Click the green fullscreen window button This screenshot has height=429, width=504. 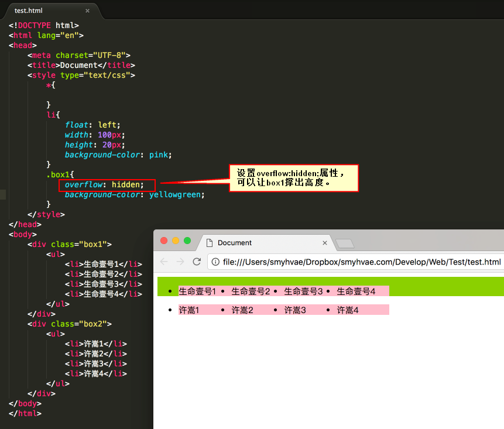[x=187, y=241]
